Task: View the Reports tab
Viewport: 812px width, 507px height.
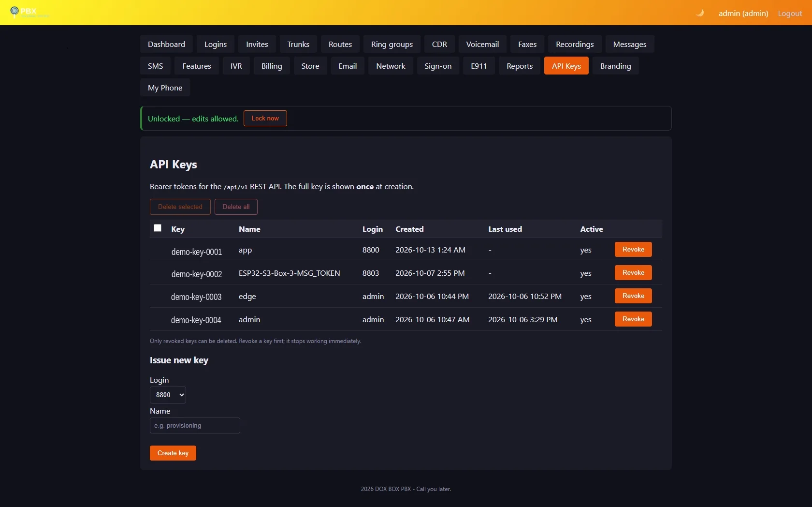Action: [x=520, y=66]
